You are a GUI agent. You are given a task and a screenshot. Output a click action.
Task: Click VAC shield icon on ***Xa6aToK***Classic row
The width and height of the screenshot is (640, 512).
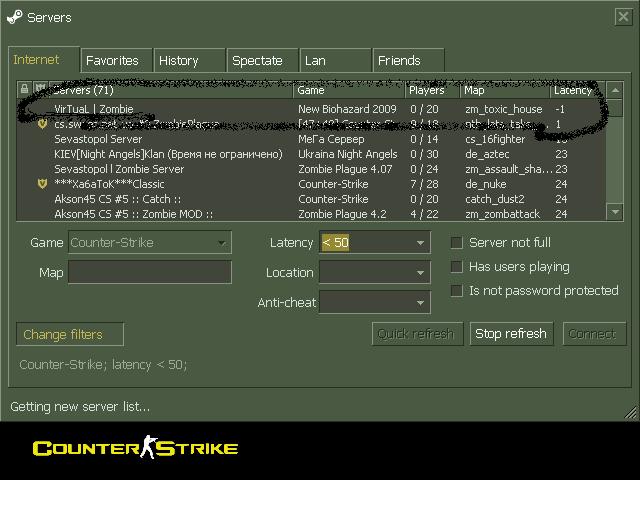tap(42, 184)
